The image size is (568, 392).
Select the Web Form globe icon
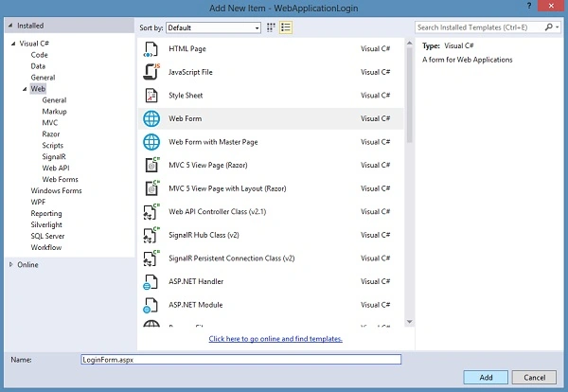[x=151, y=119]
